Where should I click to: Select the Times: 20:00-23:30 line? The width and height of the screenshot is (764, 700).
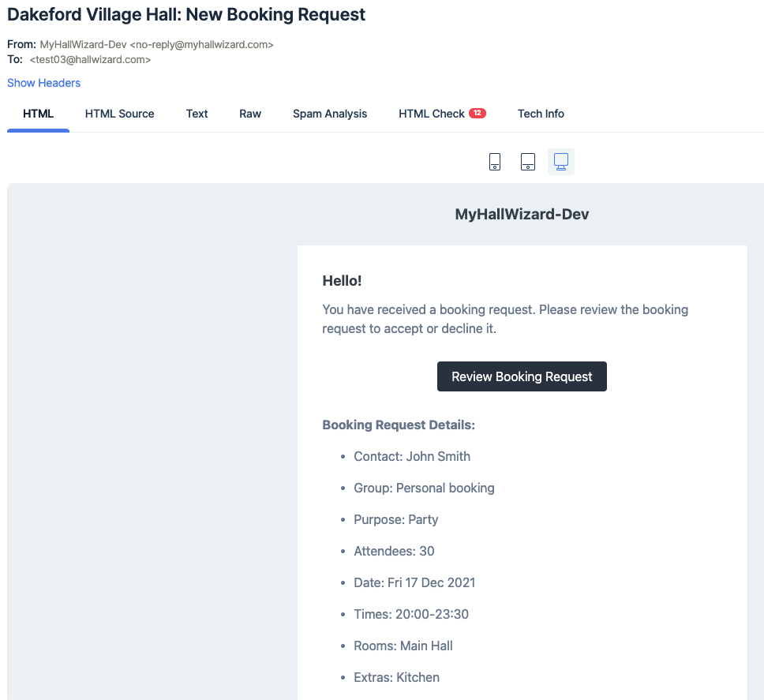[410, 614]
